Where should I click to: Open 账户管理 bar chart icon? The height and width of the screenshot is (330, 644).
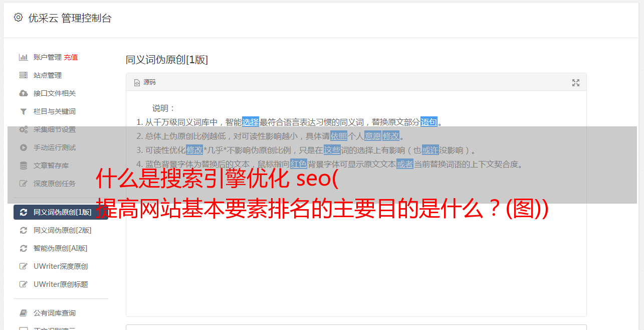point(23,57)
